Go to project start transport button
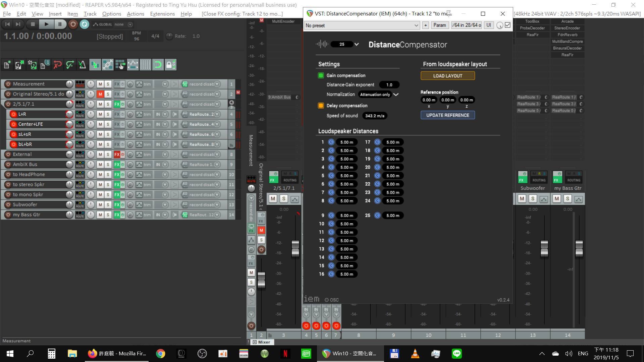 (7, 24)
